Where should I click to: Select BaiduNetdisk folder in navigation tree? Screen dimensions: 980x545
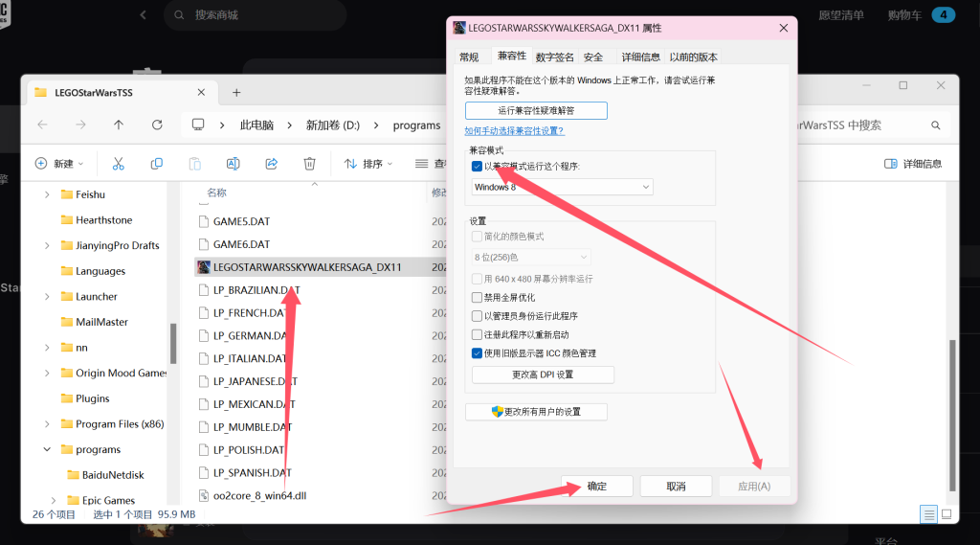(113, 475)
